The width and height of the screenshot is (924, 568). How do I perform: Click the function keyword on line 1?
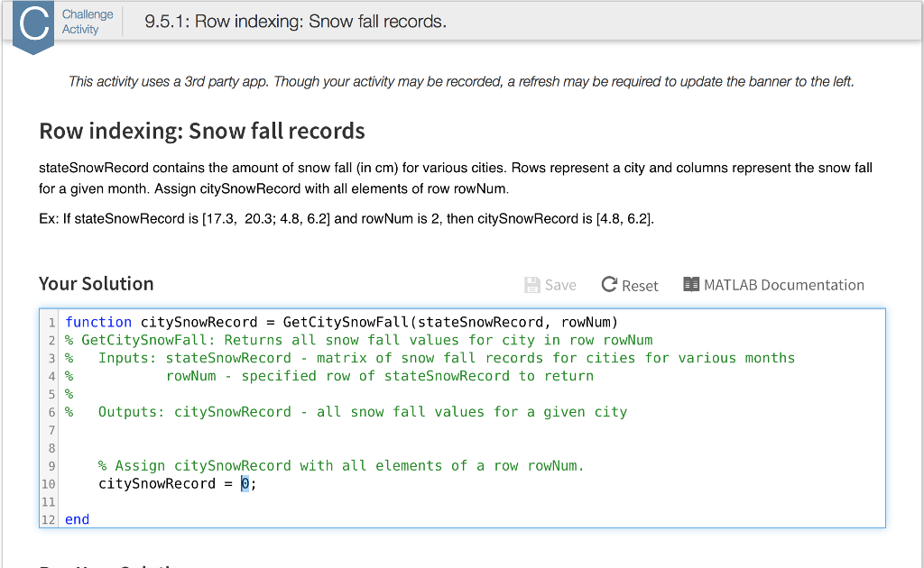pyautogui.click(x=98, y=322)
